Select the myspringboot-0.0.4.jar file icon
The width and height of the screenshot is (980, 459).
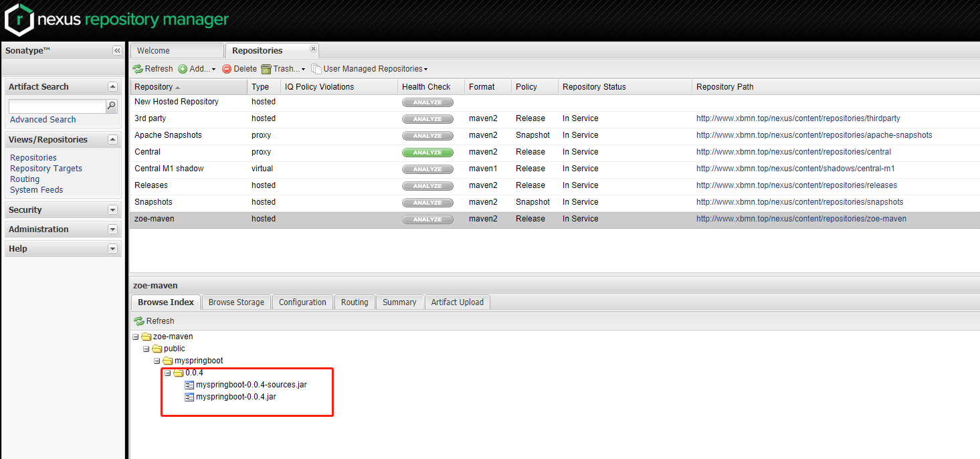point(188,396)
